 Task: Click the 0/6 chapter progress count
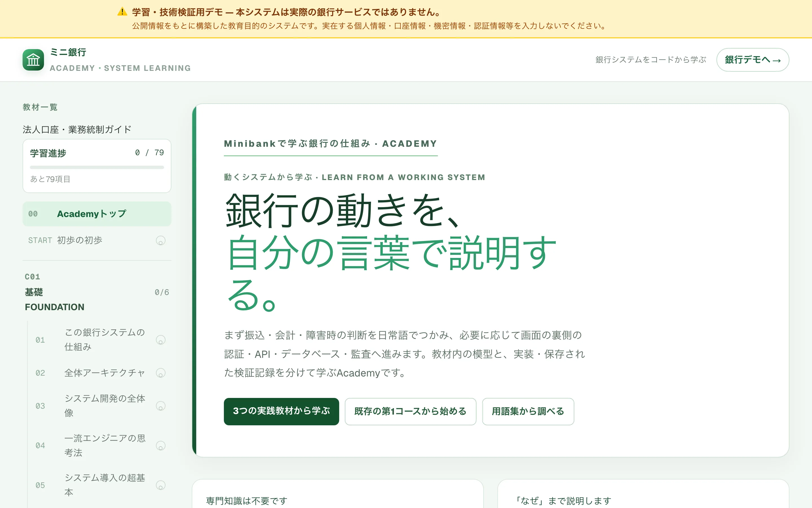pos(162,292)
